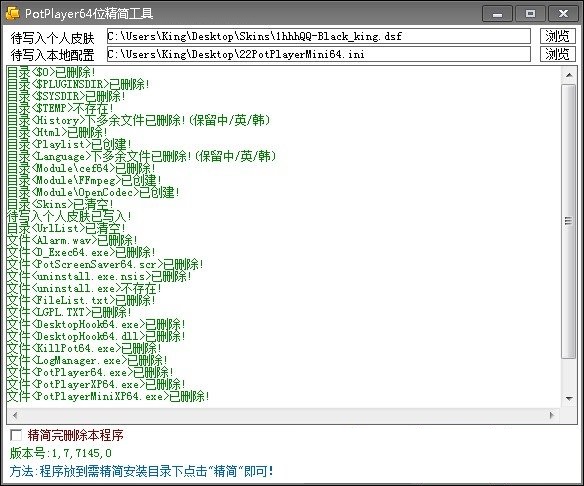Click the usage method instruction text
Image resolution: width=584 pixels, height=486 pixels.
point(142,471)
